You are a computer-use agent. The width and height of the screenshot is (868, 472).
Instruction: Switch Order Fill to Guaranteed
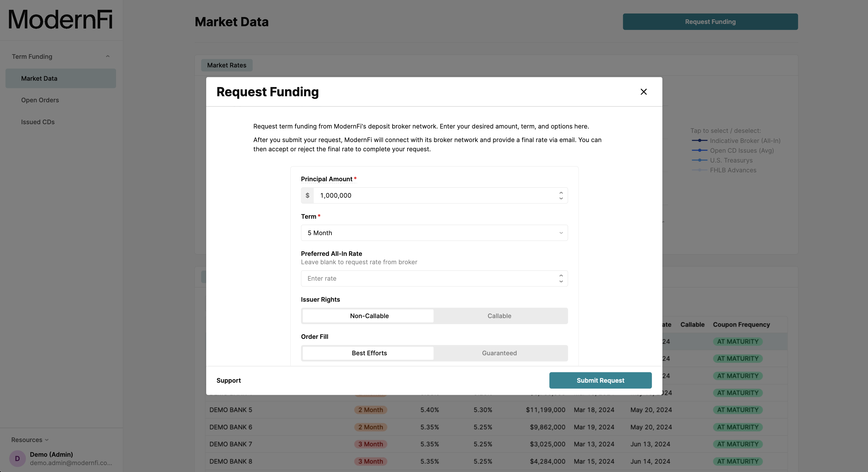click(499, 353)
